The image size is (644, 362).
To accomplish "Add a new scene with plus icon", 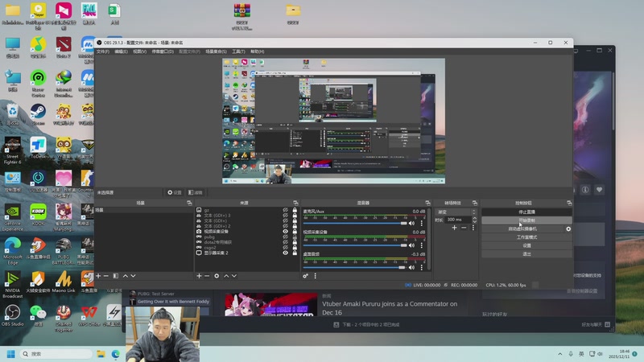I will [98, 276].
